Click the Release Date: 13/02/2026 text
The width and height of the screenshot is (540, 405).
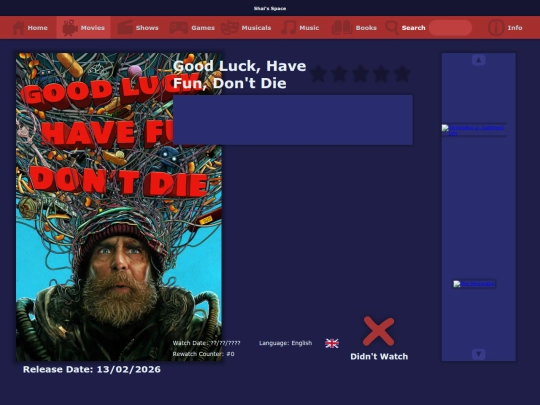(x=92, y=370)
